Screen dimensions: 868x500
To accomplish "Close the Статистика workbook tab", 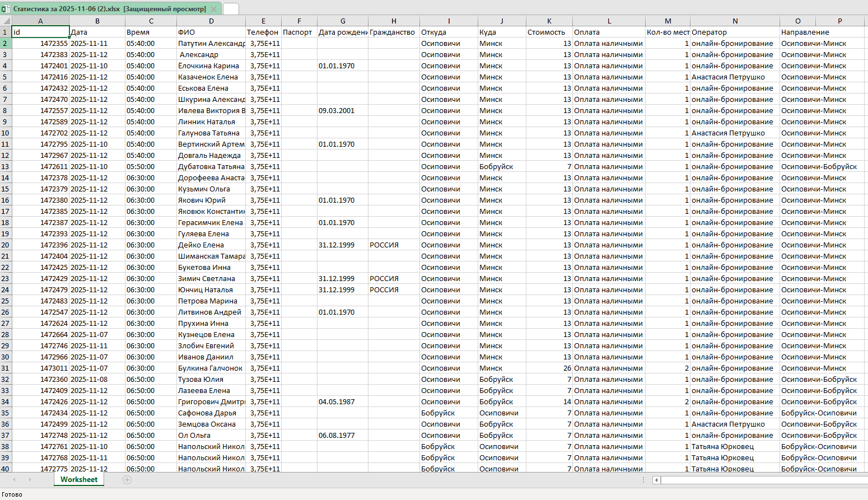I will (x=213, y=9).
